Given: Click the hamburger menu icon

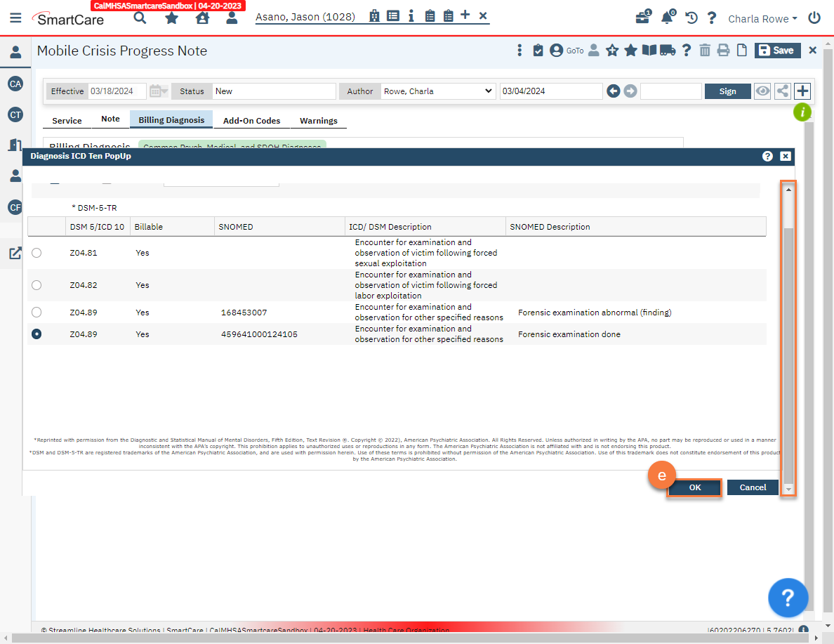Looking at the screenshot, I should pyautogui.click(x=15, y=18).
